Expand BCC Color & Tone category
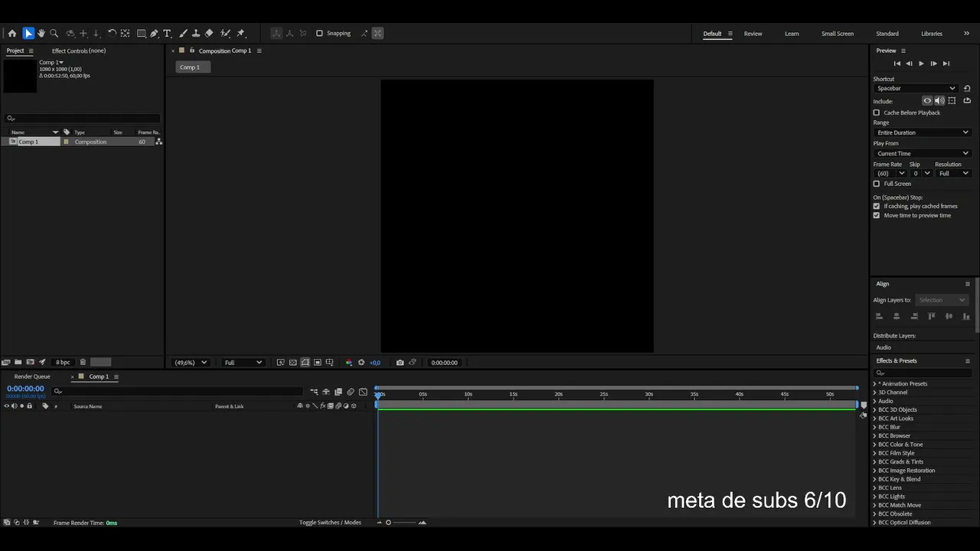Screen dimensions: 980x551 (875, 444)
